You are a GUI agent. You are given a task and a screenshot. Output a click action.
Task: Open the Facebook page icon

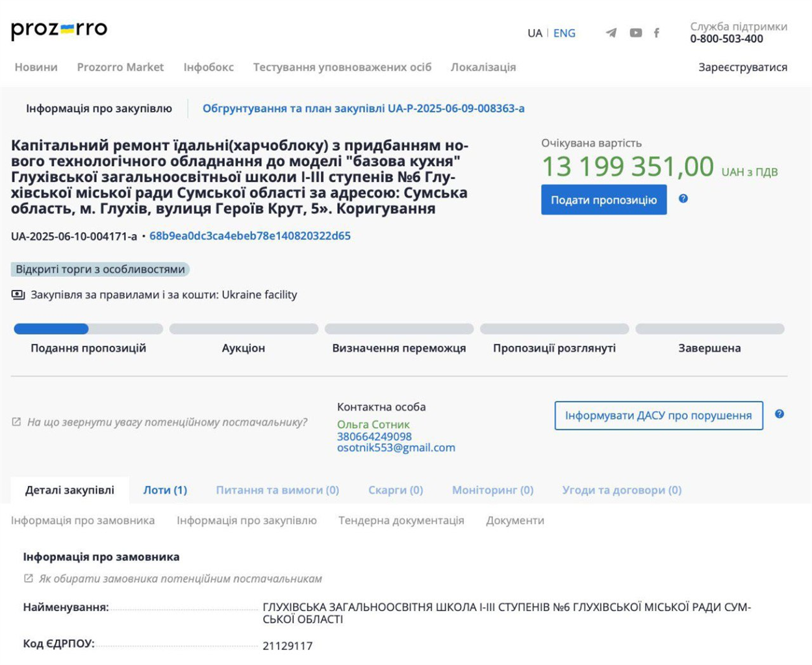[x=657, y=33]
